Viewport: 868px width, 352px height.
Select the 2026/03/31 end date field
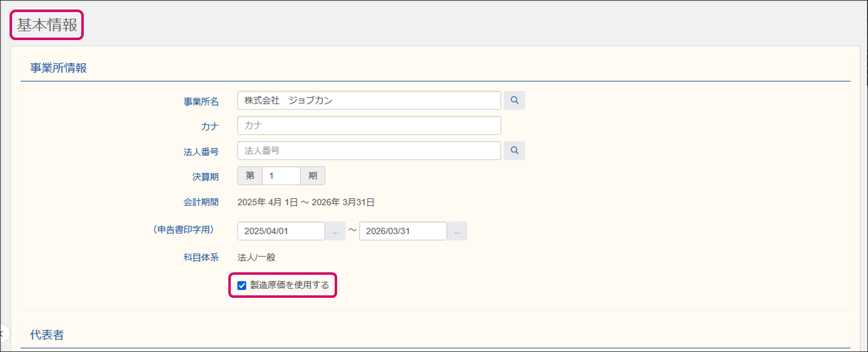(403, 231)
